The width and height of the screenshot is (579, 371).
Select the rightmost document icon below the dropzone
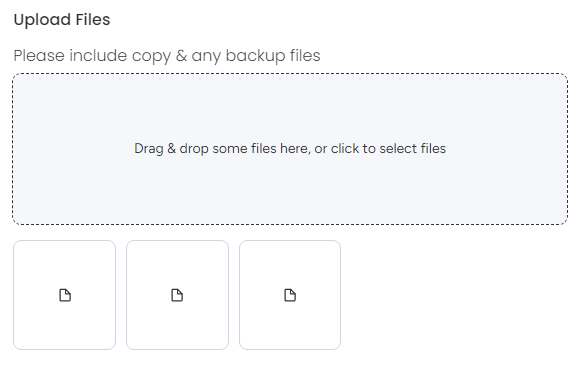pos(290,295)
